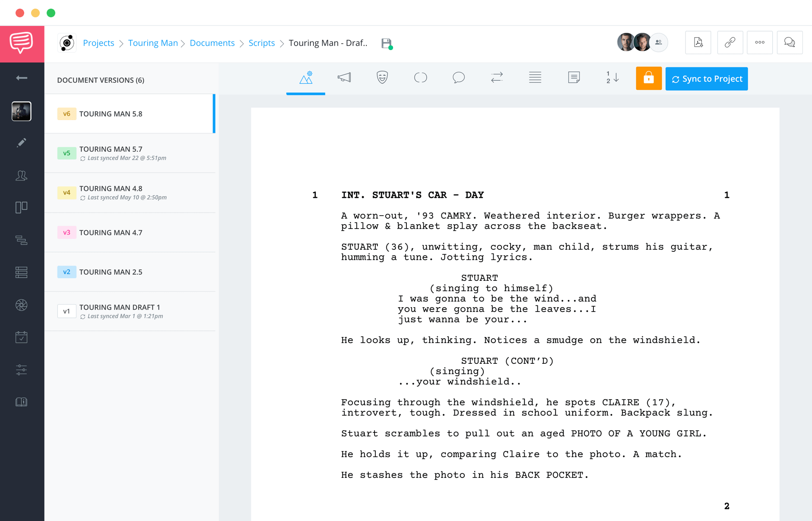Select version Touring Man Draft 1
812x521 pixels.
[130, 311]
